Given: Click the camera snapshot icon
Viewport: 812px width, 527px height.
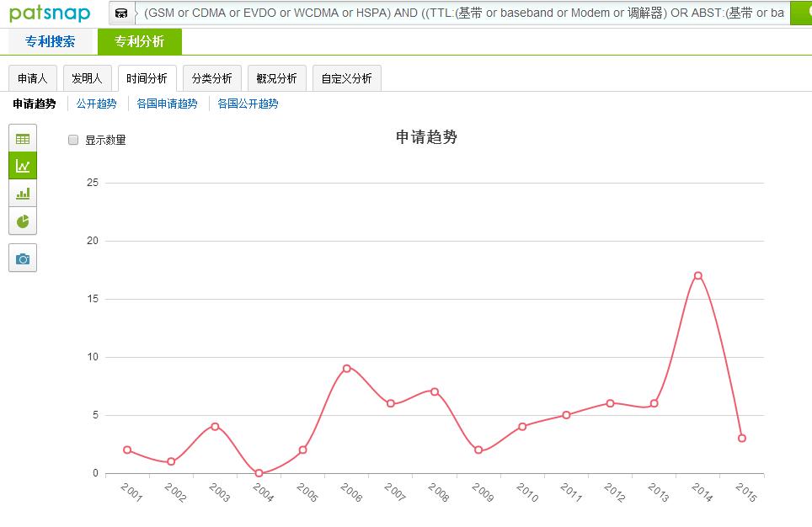Looking at the screenshot, I should (x=23, y=258).
